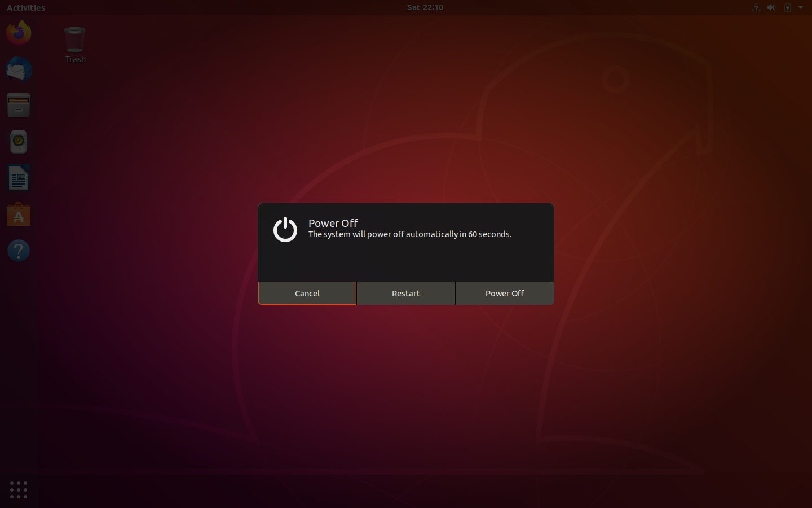Select the Trash icon on the desktop

[75, 40]
